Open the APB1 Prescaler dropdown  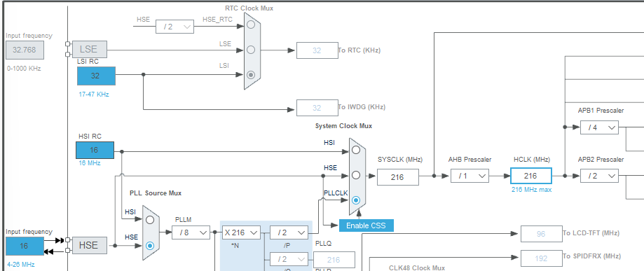(x=599, y=127)
